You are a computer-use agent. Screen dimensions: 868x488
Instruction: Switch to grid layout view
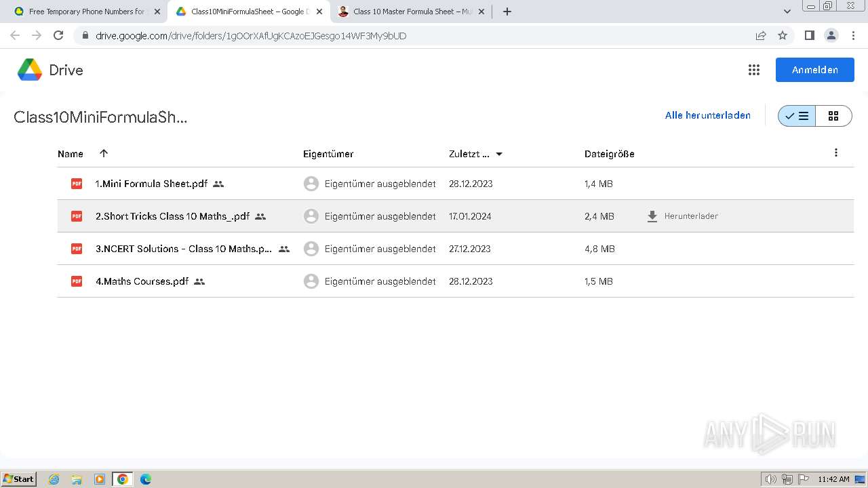pos(833,116)
